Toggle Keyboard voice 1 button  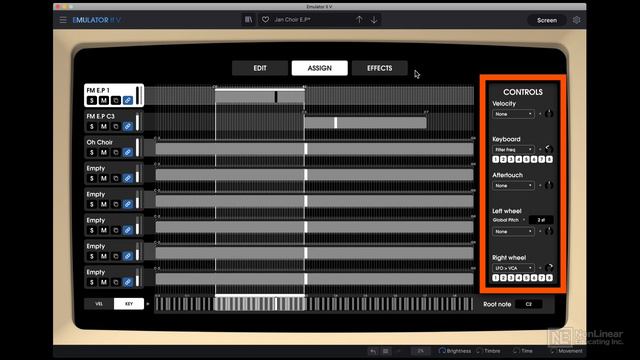496,159
